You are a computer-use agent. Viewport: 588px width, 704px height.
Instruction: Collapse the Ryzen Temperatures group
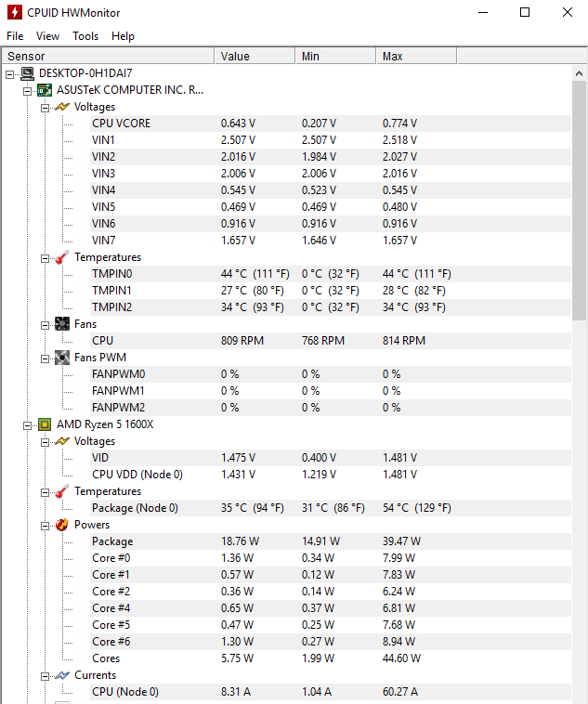point(45,492)
